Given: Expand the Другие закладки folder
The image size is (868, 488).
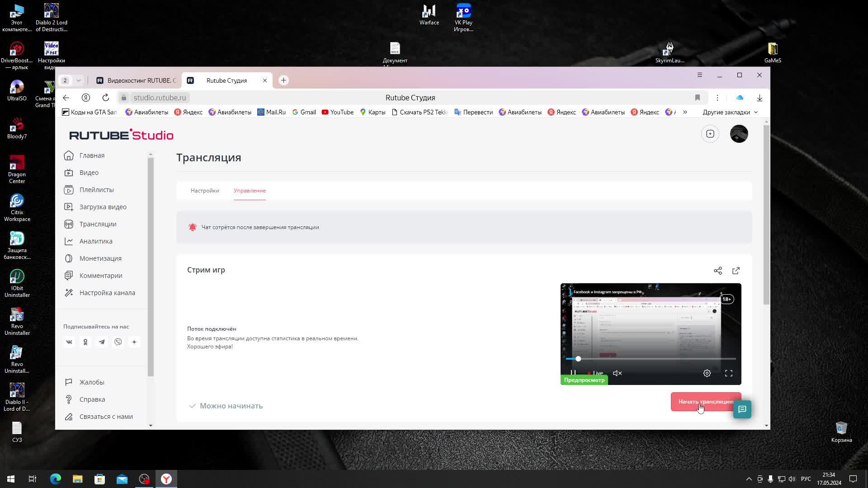Looking at the screenshot, I should tap(730, 112).
